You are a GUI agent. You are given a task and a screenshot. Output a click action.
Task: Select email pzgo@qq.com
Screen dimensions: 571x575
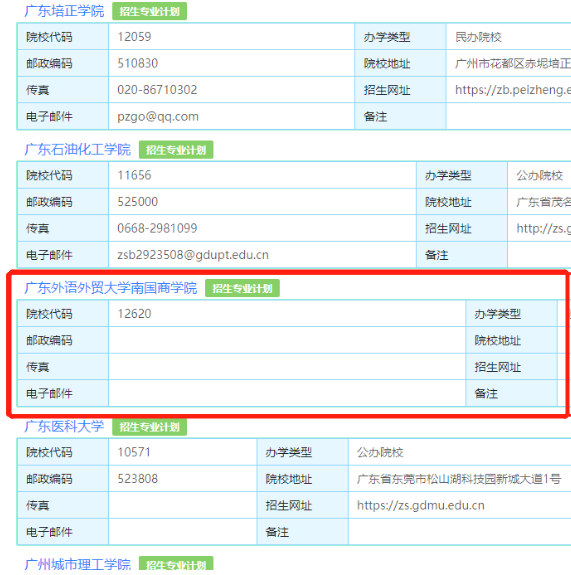tap(158, 117)
